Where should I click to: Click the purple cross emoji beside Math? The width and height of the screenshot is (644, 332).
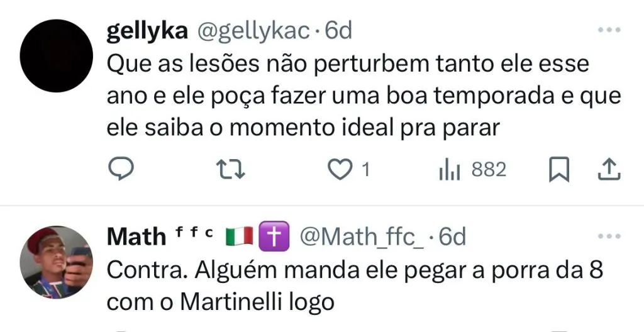274,237
